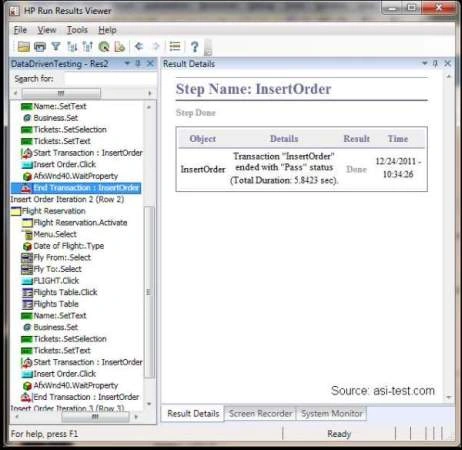Close the Result Details pane
The width and height of the screenshot is (462, 450).
click(x=447, y=63)
